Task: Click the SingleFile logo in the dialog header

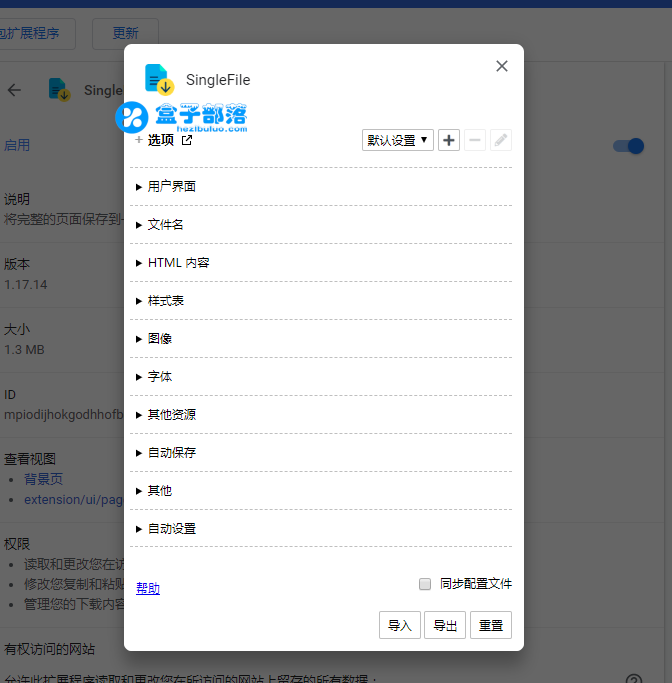Action: pyautogui.click(x=159, y=80)
